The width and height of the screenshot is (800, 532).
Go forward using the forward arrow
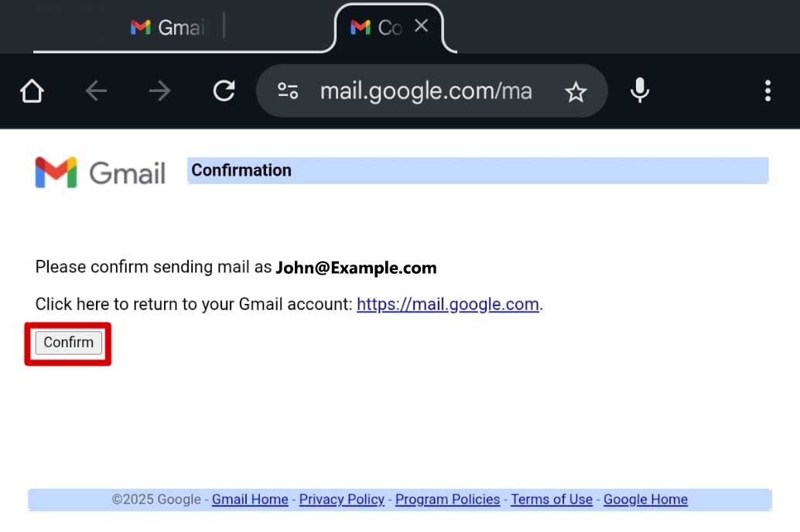point(159,91)
